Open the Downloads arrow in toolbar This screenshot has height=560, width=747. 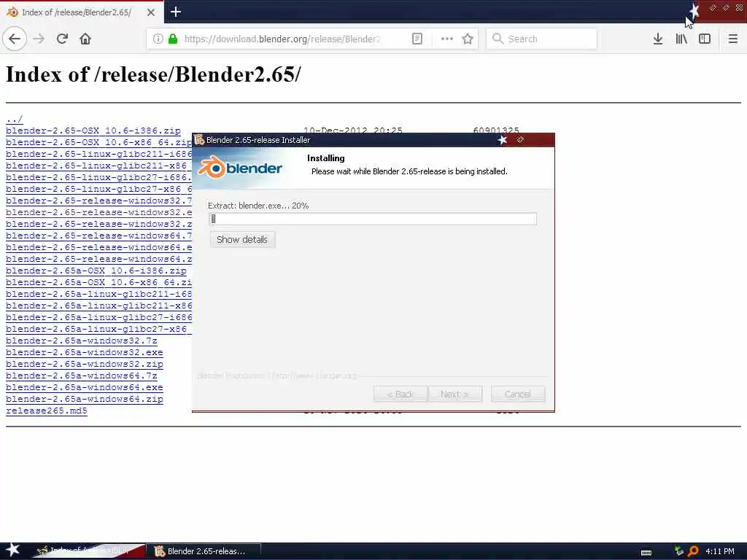point(658,39)
